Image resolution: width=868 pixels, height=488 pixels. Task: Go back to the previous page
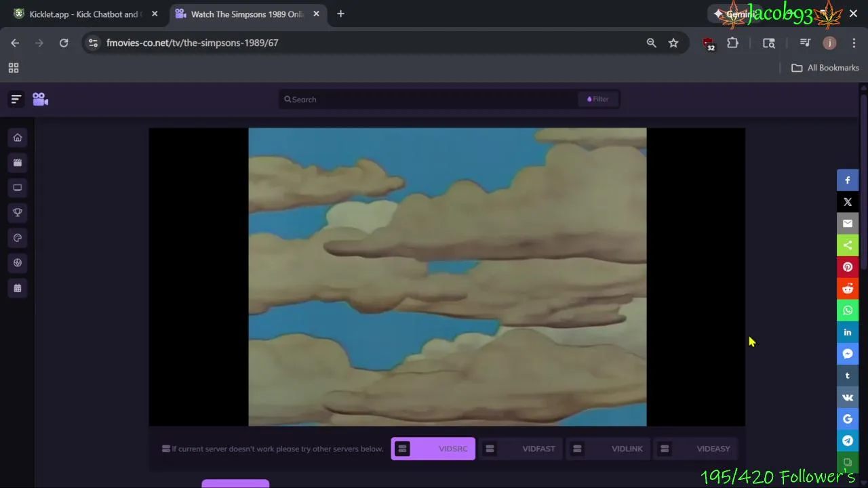click(15, 43)
